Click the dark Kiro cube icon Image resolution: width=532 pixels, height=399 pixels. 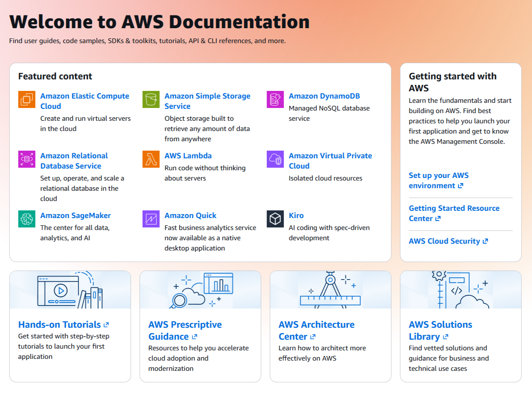click(275, 219)
